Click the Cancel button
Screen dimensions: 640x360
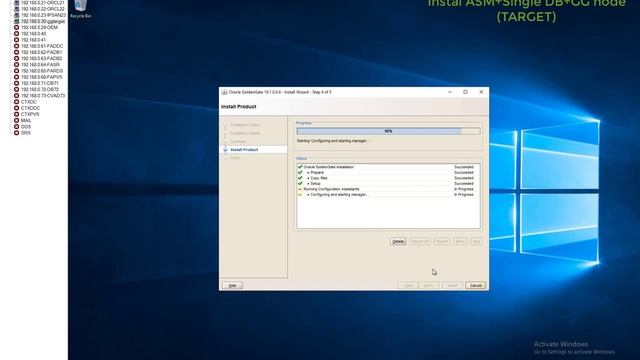[x=476, y=285]
